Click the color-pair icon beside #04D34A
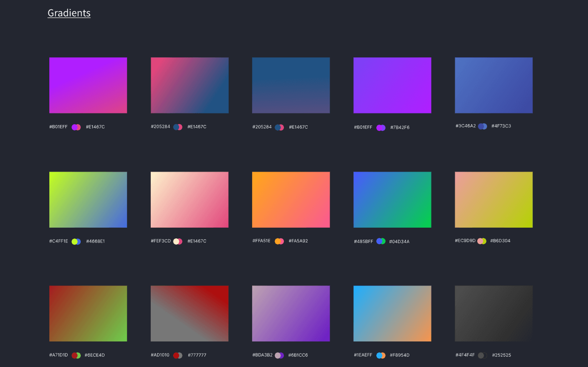 pyautogui.click(x=381, y=241)
